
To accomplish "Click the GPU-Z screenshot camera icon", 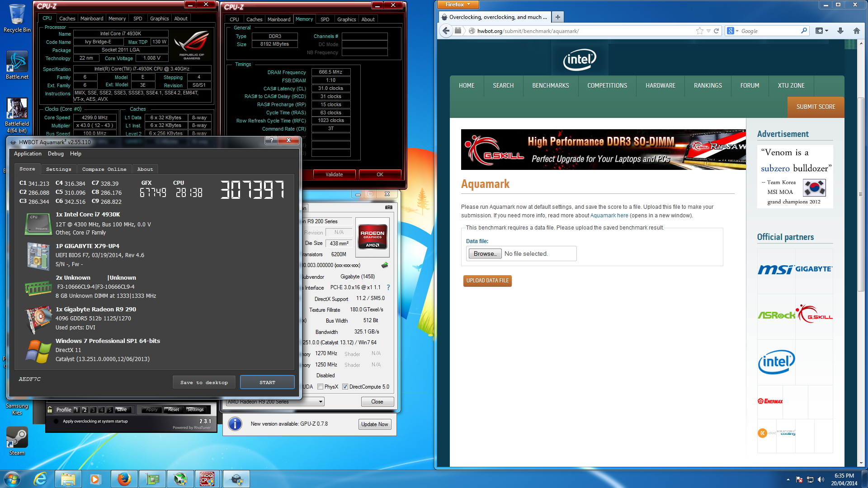I will click(389, 207).
